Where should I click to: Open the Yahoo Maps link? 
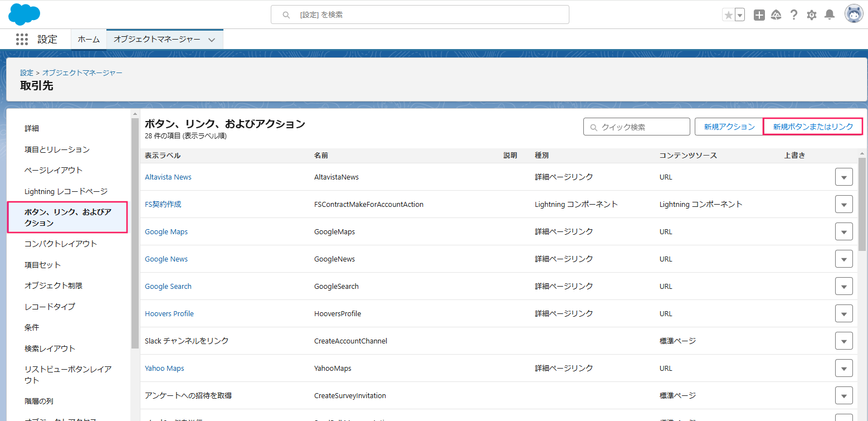coord(164,368)
